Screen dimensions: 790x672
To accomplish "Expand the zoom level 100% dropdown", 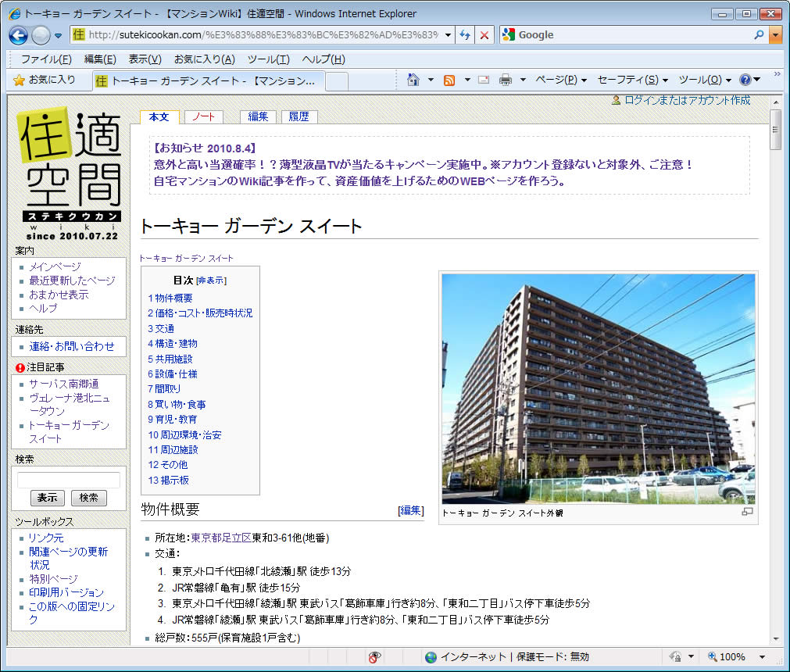I will coord(762,657).
